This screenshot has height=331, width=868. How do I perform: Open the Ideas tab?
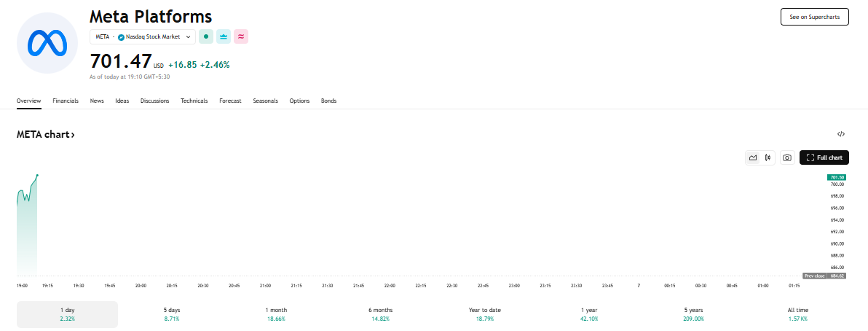[122, 101]
